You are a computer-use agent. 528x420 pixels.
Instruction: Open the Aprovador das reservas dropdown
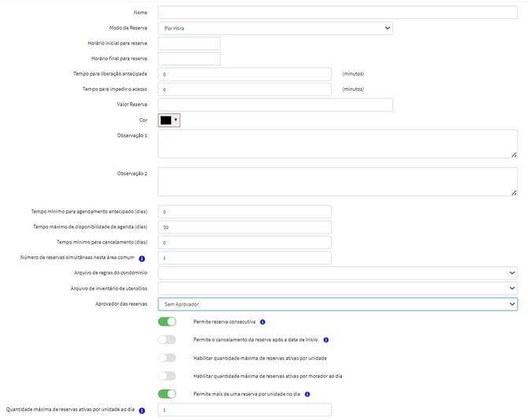[337, 304]
